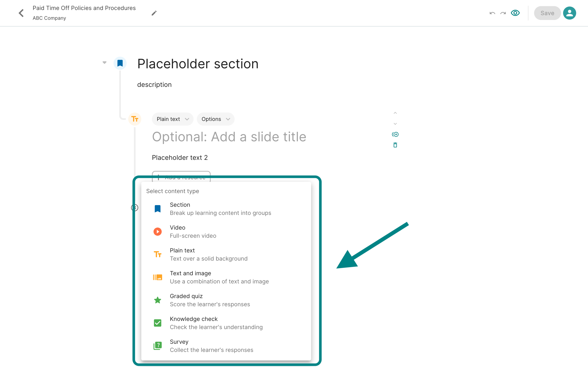Click the blue section bookmark icon
Screen dimensions: 588x367
coord(120,63)
